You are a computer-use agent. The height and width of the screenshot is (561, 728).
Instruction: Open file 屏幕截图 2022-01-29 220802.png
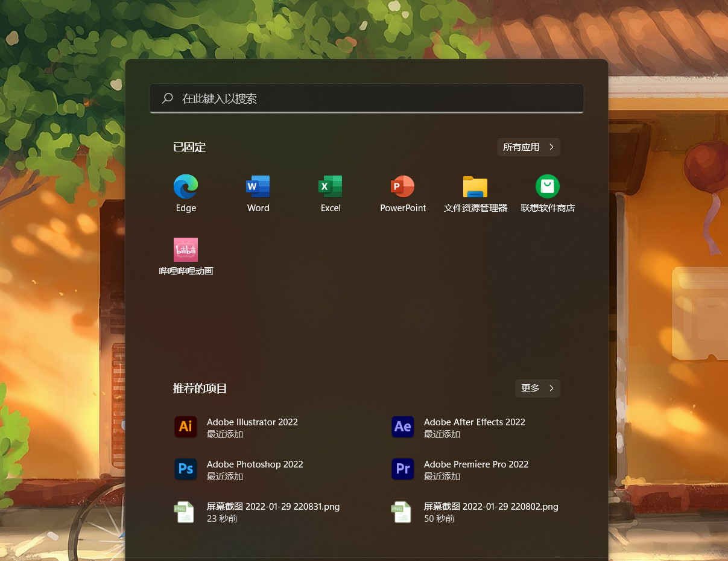491,507
